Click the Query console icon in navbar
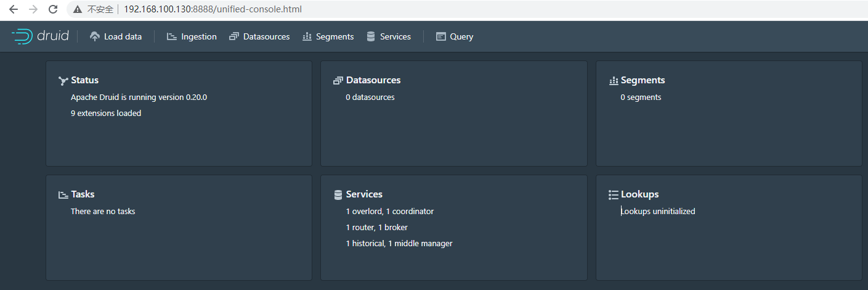 click(x=440, y=36)
